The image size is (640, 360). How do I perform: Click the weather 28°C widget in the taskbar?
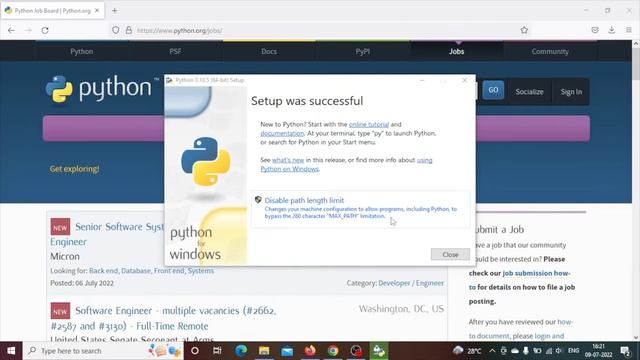click(467, 351)
